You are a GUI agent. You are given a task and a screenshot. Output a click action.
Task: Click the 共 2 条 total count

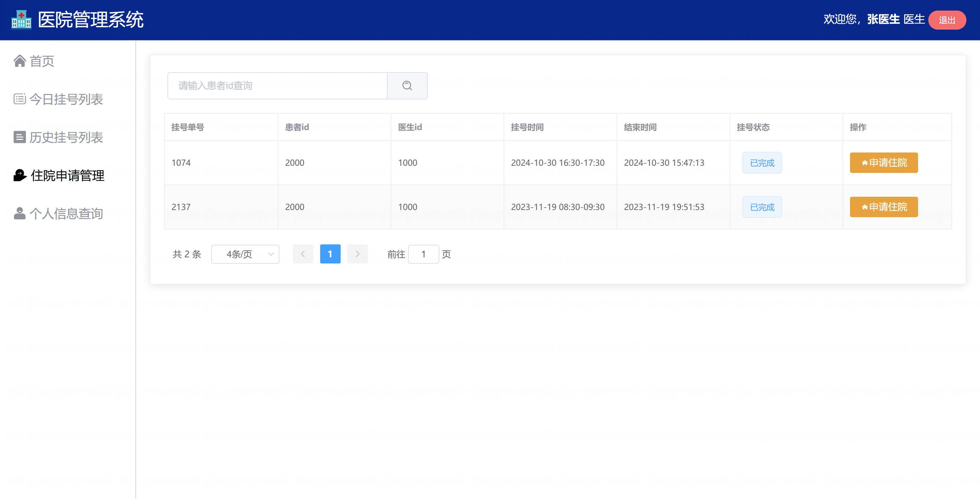(x=187, y=254)
